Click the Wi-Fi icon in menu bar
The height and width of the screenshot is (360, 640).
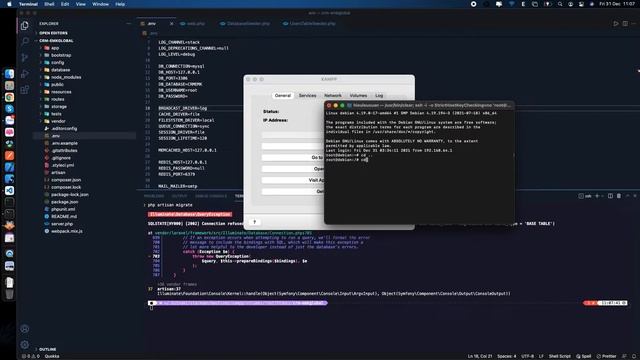[x=511, y=4]
